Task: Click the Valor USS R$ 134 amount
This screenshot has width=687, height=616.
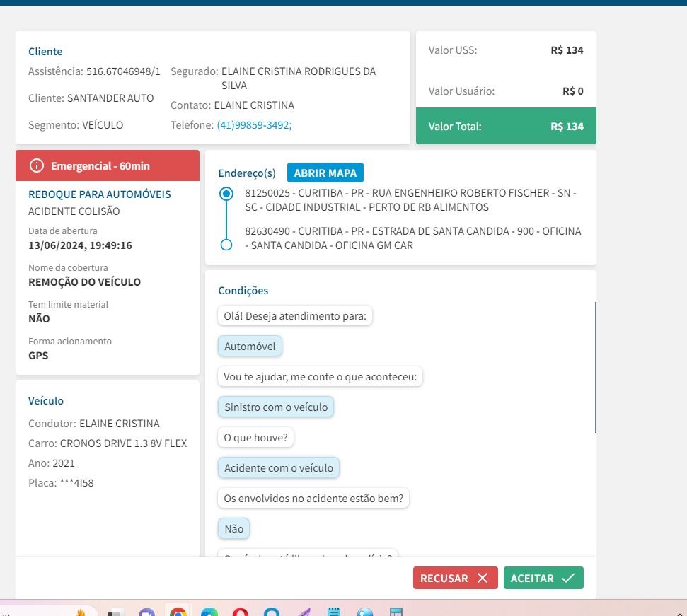Action: (567, 50)
